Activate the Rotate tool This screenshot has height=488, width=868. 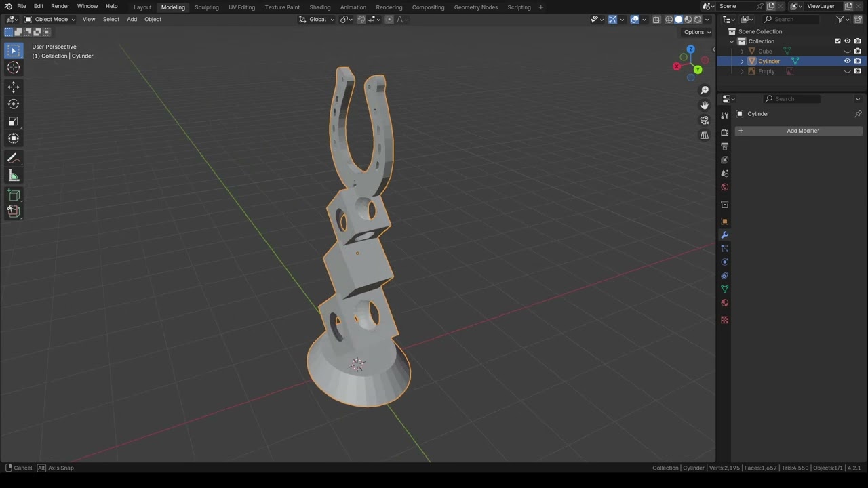click(x=14, y=104)
